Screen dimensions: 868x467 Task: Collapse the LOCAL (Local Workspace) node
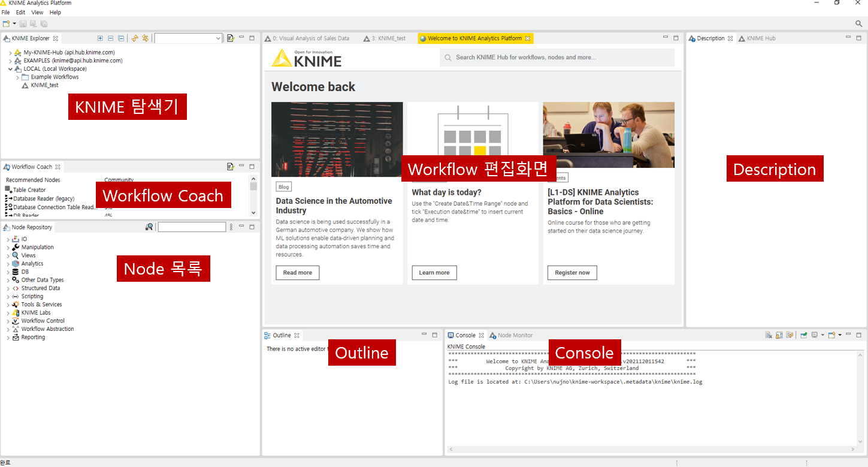click(10, 69)
